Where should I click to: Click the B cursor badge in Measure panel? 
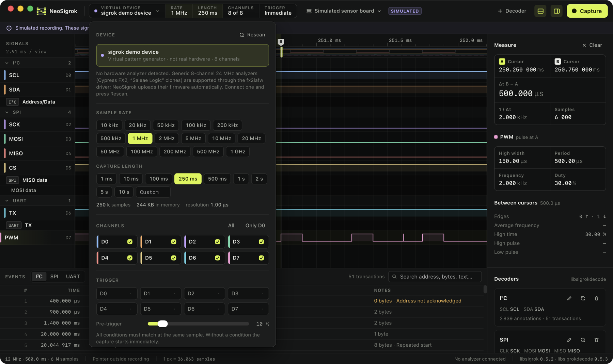coord(557,62)
